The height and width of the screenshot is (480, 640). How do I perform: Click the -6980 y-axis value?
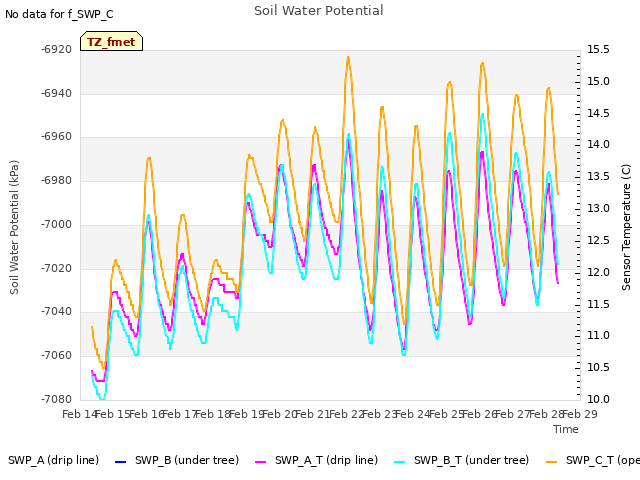56,180
